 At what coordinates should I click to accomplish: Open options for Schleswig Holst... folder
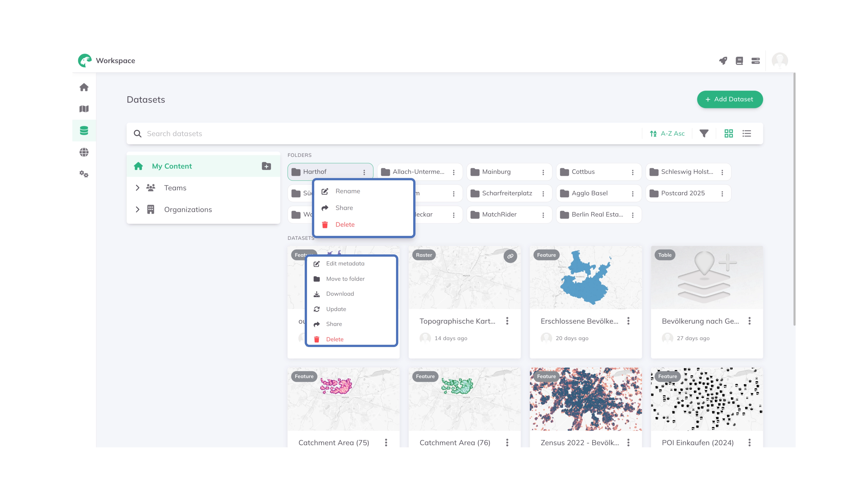(x=722, y=172)
